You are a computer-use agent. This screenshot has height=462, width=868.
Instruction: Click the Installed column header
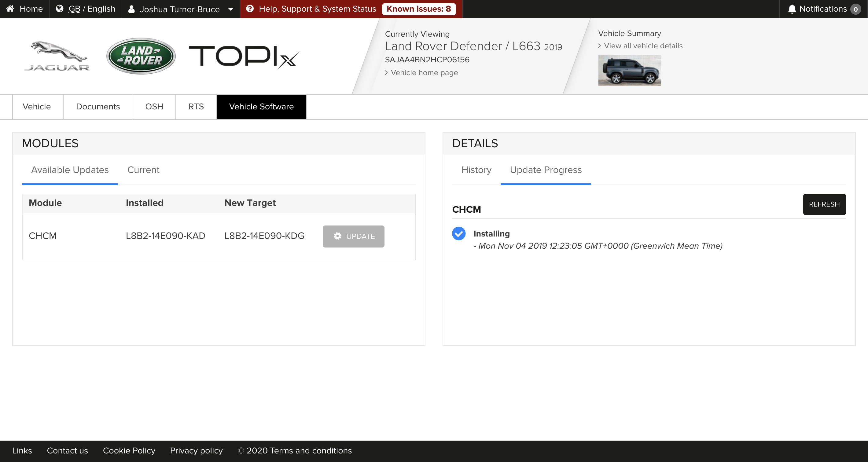click(x=145, y=203)
